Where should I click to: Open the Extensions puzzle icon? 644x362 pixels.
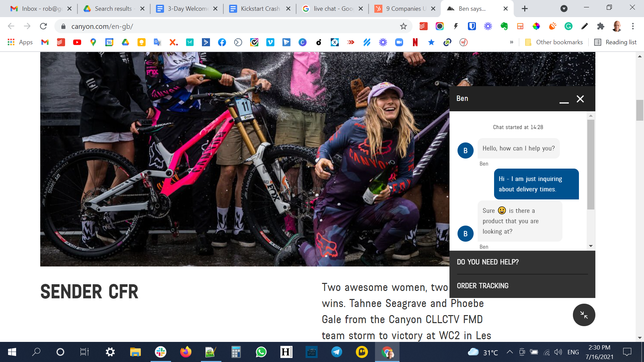pos(600,26)
